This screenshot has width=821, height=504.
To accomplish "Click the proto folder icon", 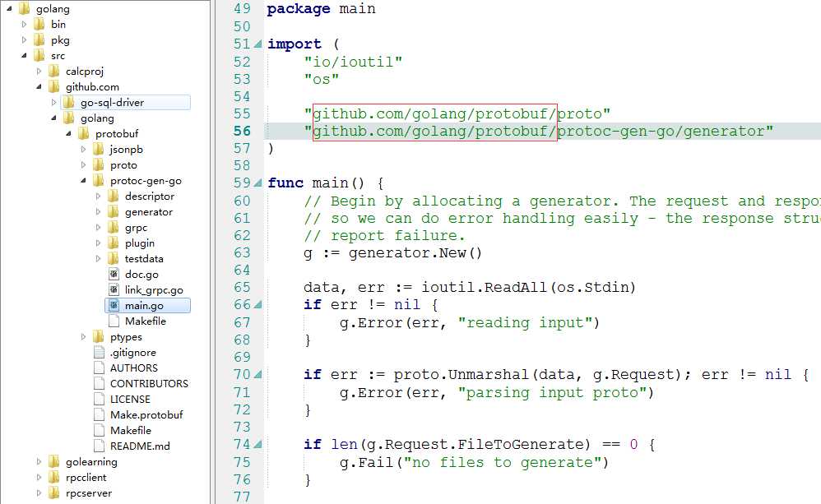I will (99, 165).
